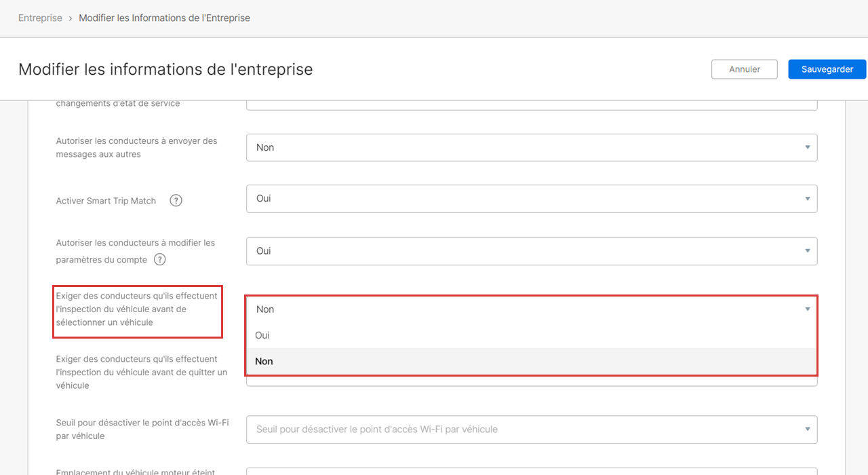The width and height of the screenshot is (868, 475).
Task: Click the Smart Trip Match dropdown arrow
Action: [x=807, y=199]
